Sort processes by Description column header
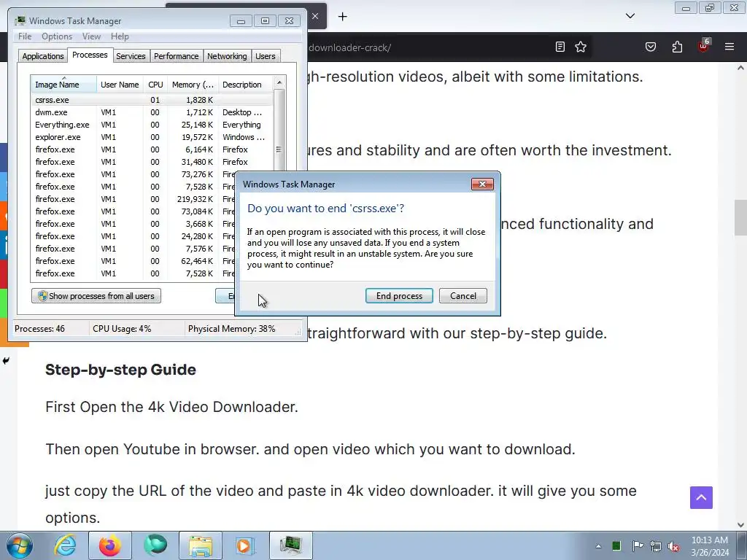 point(246,85)
